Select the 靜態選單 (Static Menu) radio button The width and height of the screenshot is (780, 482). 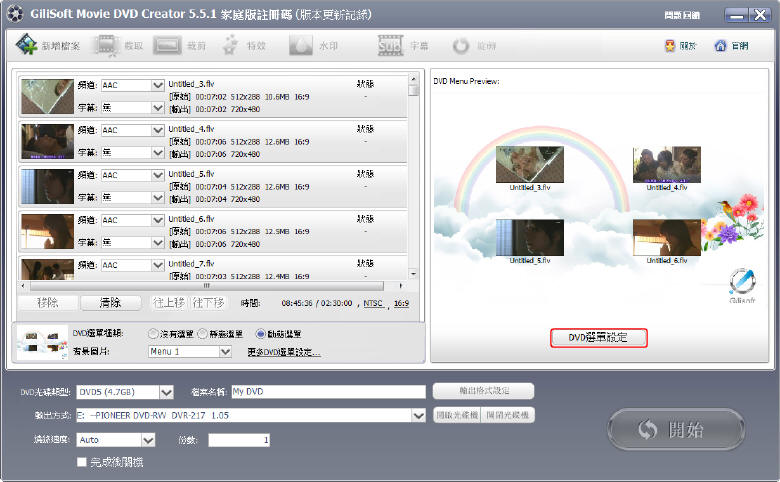(x=203, y=334)
